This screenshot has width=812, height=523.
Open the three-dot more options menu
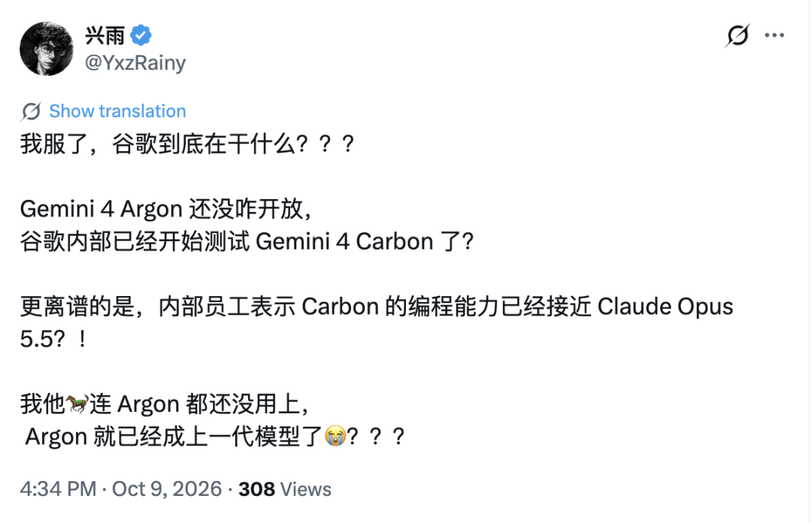(774, 35)
